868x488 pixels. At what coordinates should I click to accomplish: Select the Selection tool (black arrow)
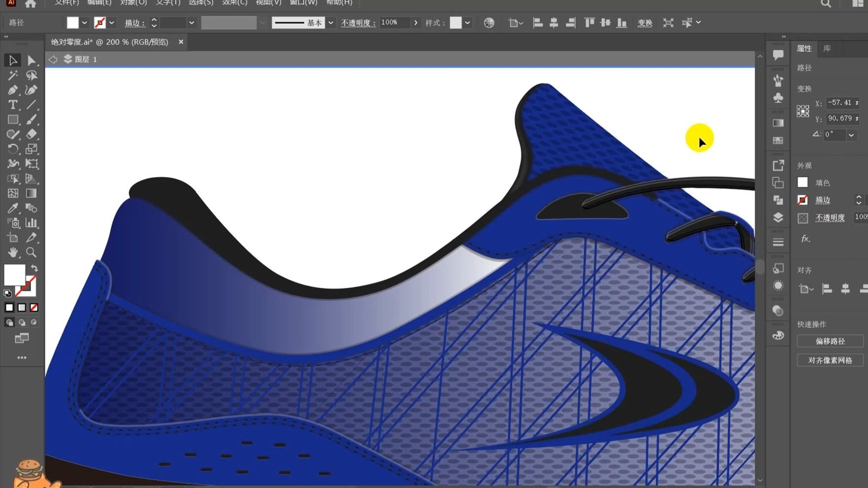tap(13, 60)
